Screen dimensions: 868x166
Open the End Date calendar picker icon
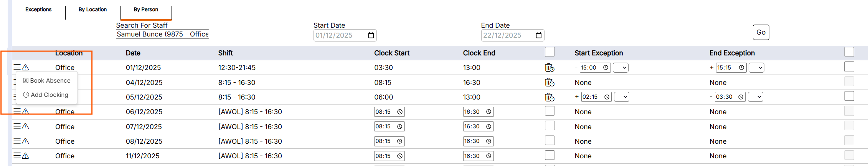click(x=539, y=35)
